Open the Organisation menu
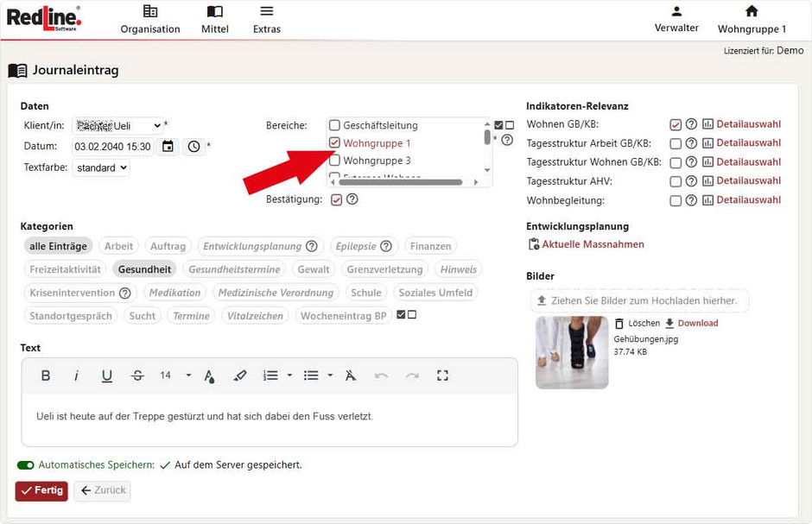This screenshot has height=524, width=812. coord(150,20)
